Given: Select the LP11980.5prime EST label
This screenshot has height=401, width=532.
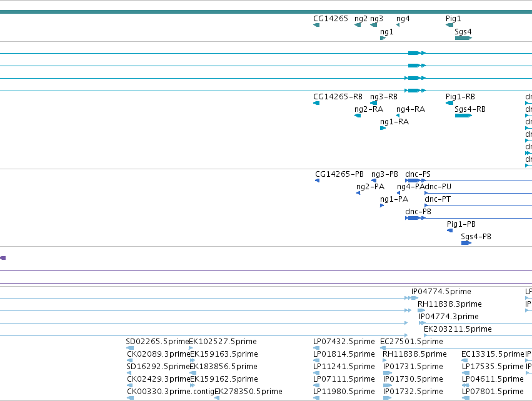Looking at the screenshot, I should pos(344,392).
